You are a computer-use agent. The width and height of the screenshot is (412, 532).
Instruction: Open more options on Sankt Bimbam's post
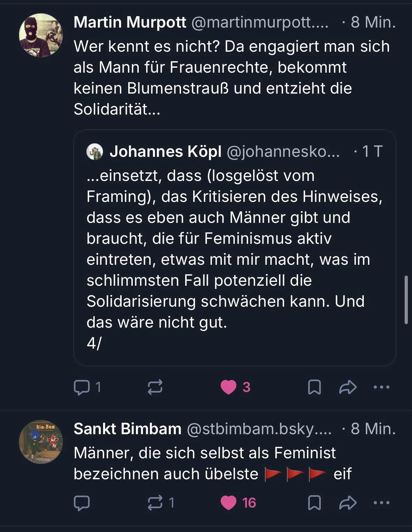[x=382, y=503]
